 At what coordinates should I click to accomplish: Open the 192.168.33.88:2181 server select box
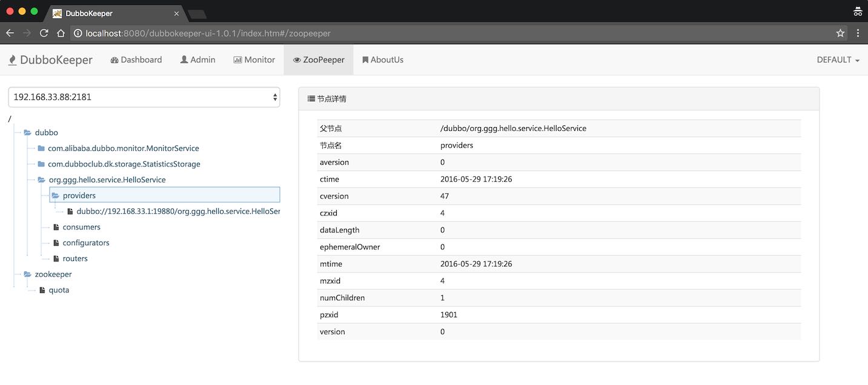[144, 97]
